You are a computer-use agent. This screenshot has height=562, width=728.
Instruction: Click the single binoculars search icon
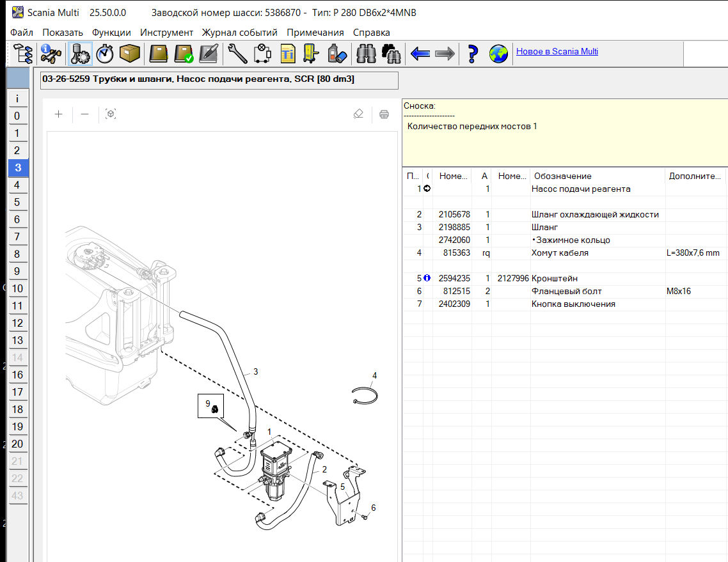(x=366, y=53)
